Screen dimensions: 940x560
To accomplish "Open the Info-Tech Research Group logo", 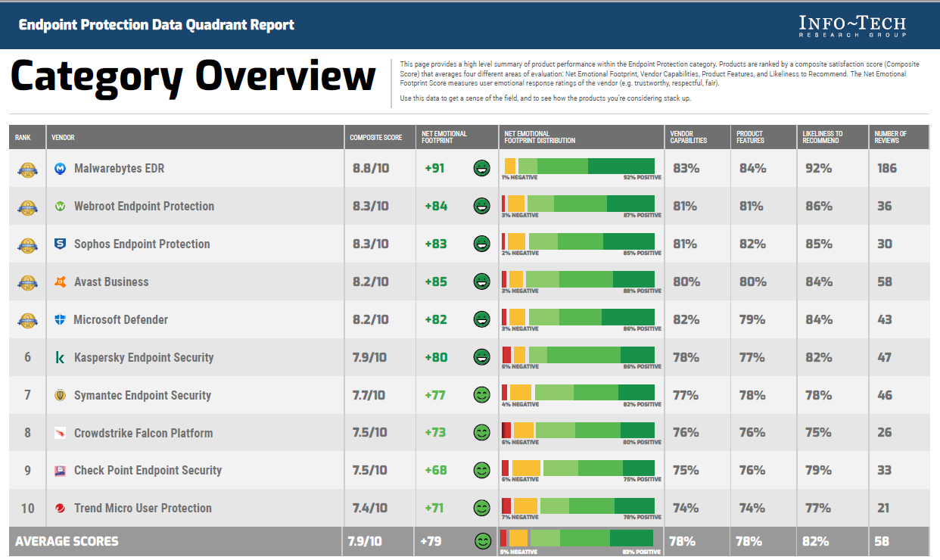I will (852, 25).
